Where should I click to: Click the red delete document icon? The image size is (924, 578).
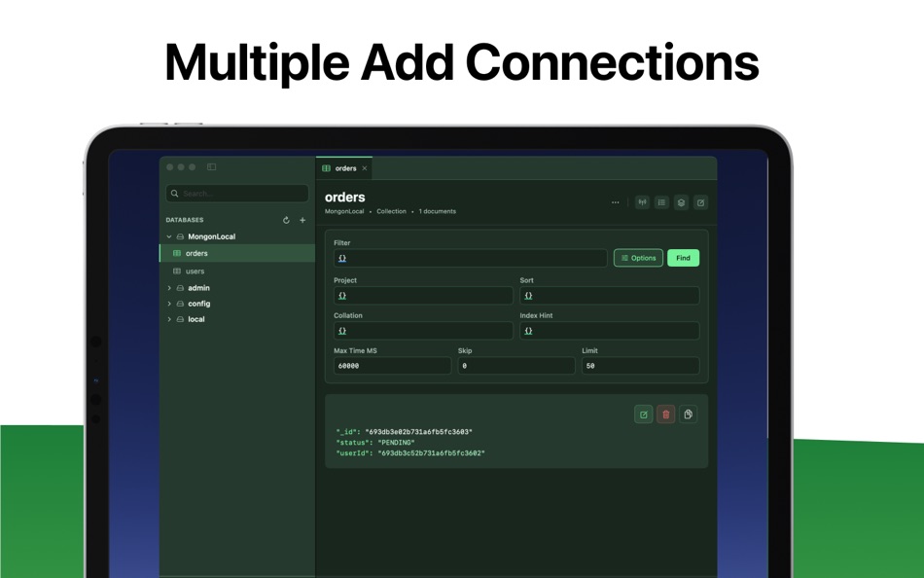coord(665,414)
